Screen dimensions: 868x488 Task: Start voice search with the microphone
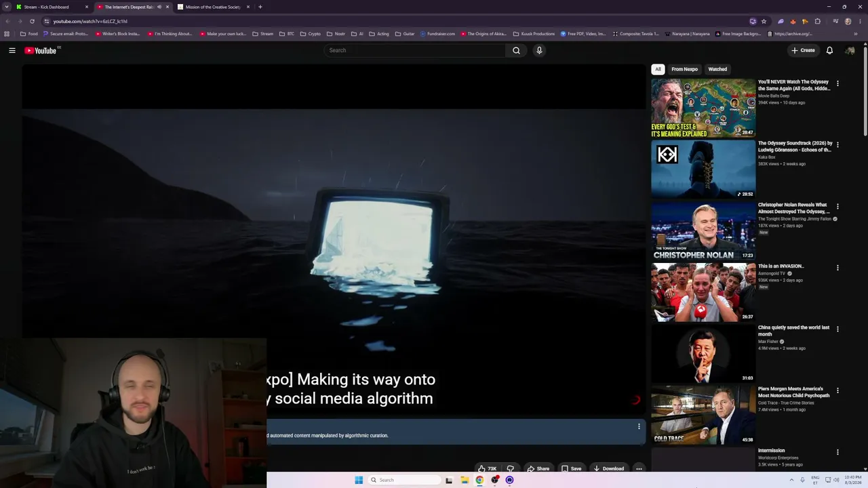539,50
